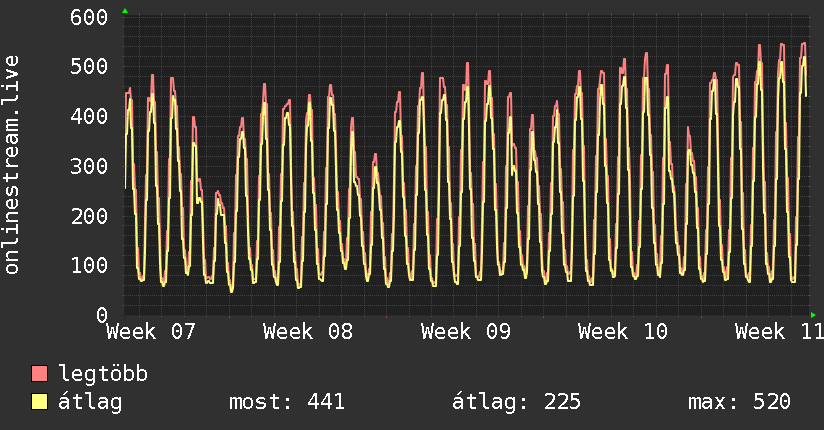This screenshot has height=430, width=824.
Task: Click the 100 y-axis value
Action: pyautogui.click(x=89, y=265)
